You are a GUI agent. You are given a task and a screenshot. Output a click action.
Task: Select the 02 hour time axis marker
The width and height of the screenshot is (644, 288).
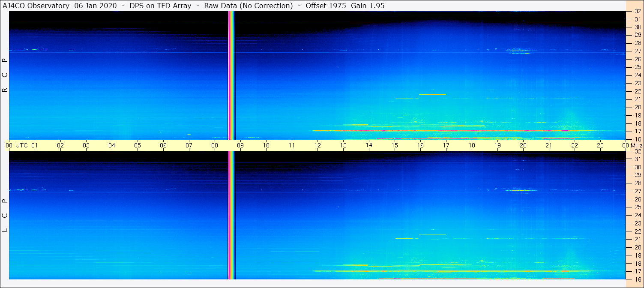[x=60, y=145]
